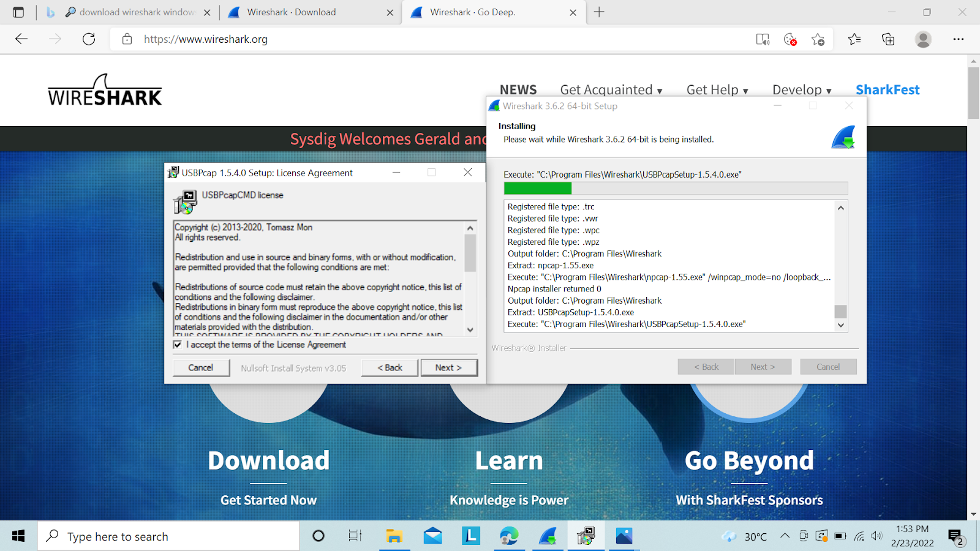Image resolution: width=980 pixels, height=551 pixels.
Task: Open a new browser tab
Action: (x=599, y=12)
